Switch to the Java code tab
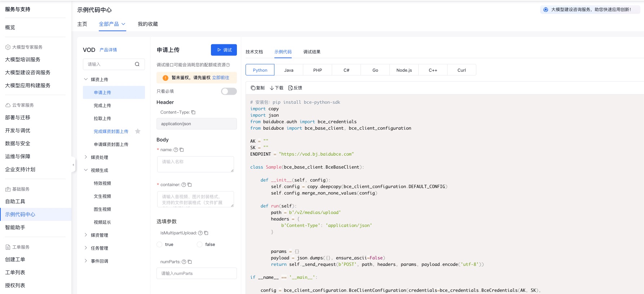The height and width of the screenshot is (294, 644). tap(288, 70)
